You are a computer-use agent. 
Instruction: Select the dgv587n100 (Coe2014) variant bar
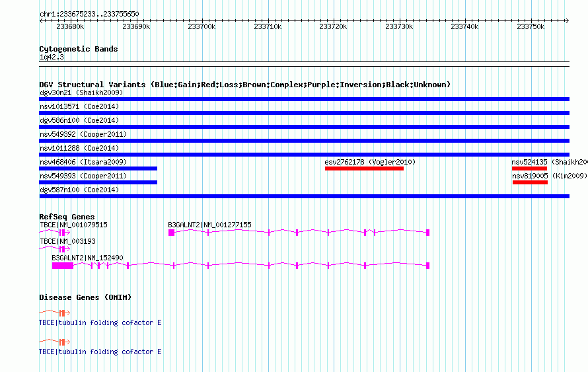(x=304, y=196)
